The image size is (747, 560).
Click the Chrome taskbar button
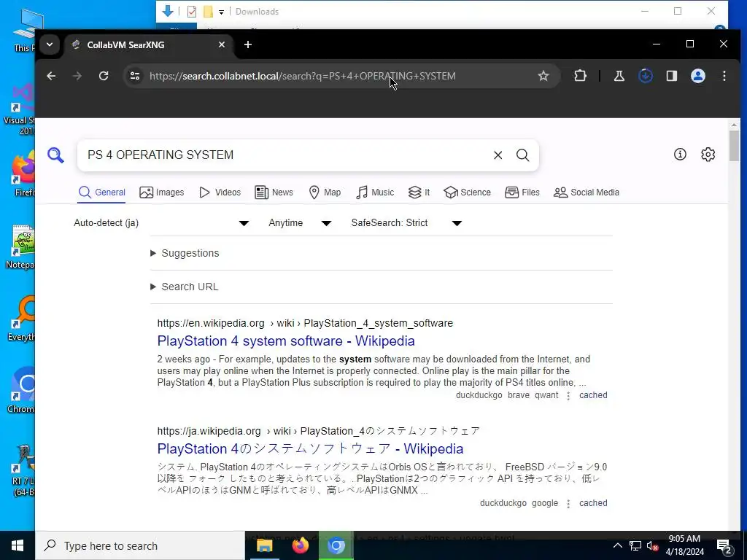point(336,545)
